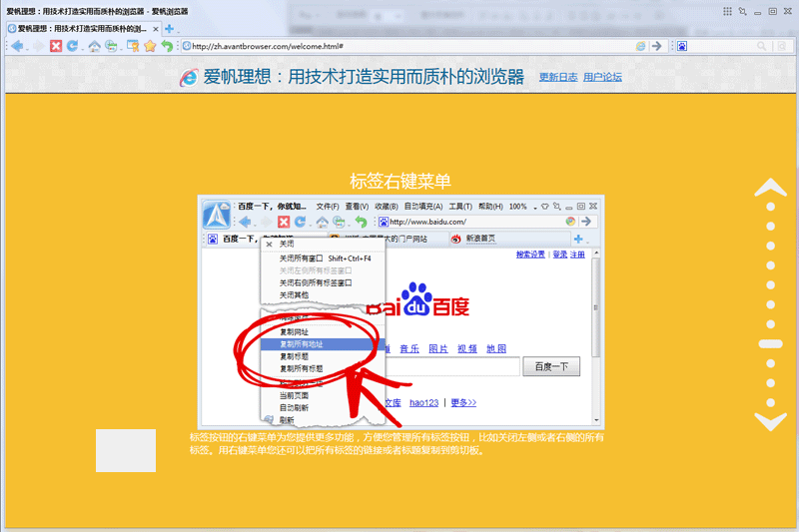
Task: Open the 用户论坛 link
Action: click(x=602, y=77)
